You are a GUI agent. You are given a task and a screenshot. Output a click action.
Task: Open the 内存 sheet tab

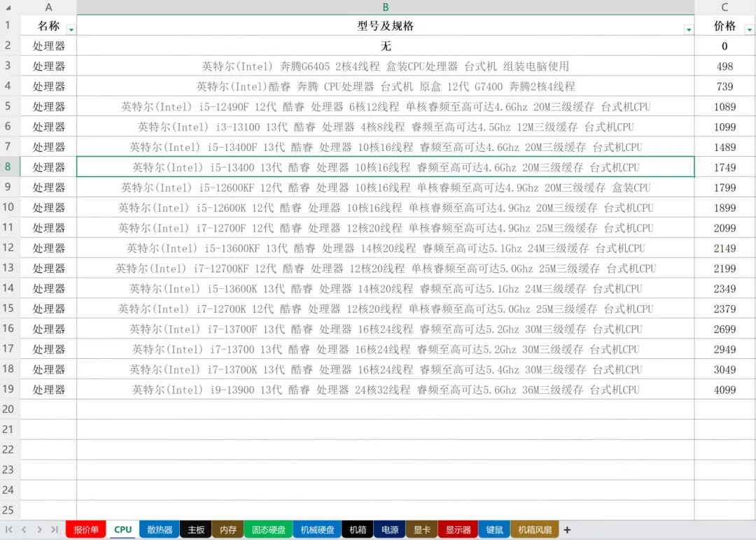tap(228, 530)
